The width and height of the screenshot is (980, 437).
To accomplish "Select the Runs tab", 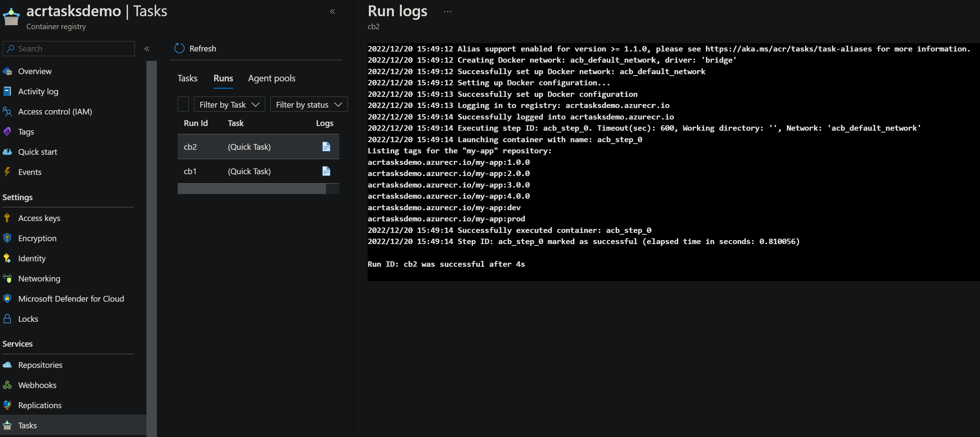I will pyautogui.click(x=223, y=78).
